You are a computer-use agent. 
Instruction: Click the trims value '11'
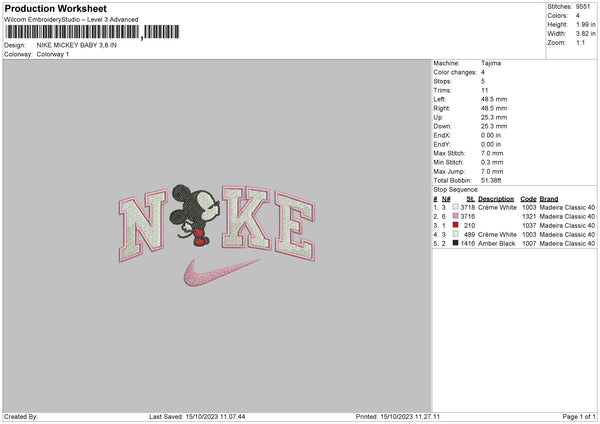[484, 90]
